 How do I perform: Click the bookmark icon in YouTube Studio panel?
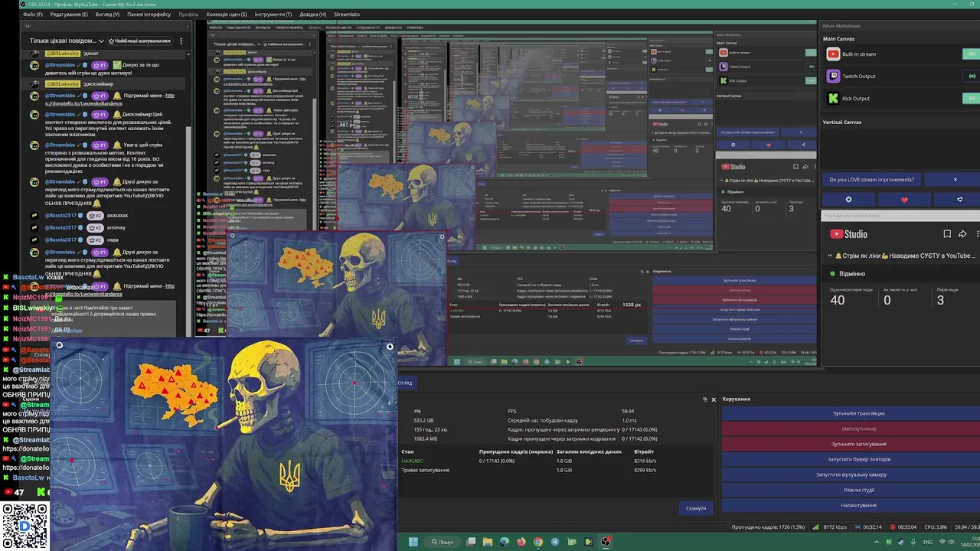(947, 234)
